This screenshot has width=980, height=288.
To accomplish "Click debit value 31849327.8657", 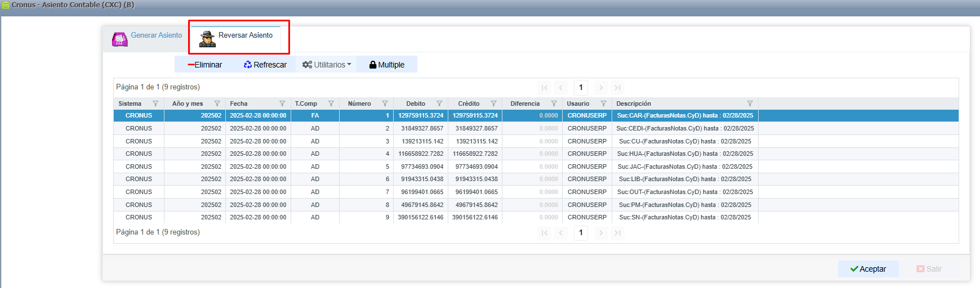I will (422, 128).
